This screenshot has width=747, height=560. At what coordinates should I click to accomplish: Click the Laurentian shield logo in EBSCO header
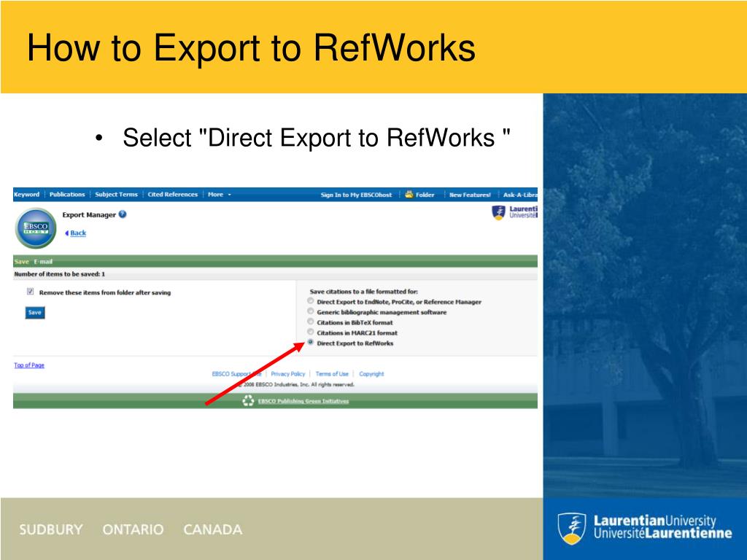[498, 212]
